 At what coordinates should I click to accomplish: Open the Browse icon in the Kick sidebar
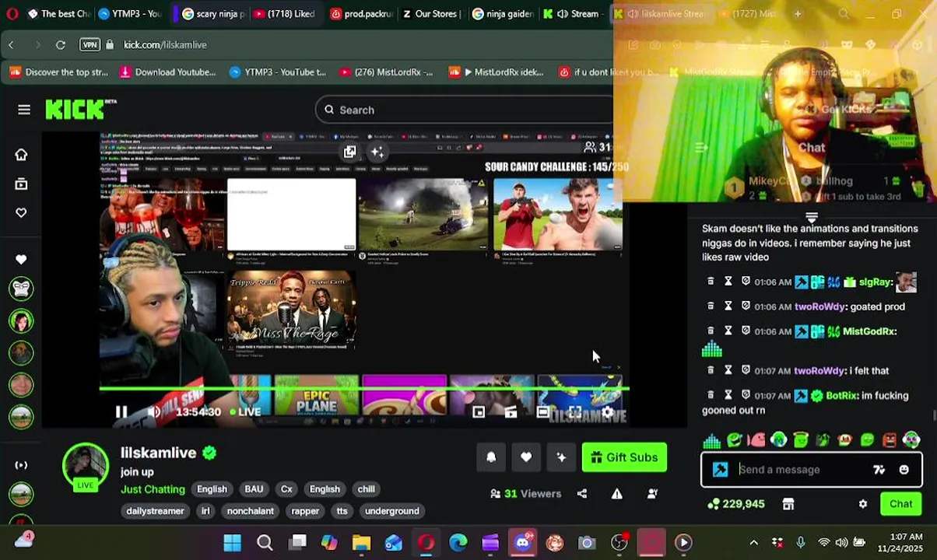(x=21, y=184)
